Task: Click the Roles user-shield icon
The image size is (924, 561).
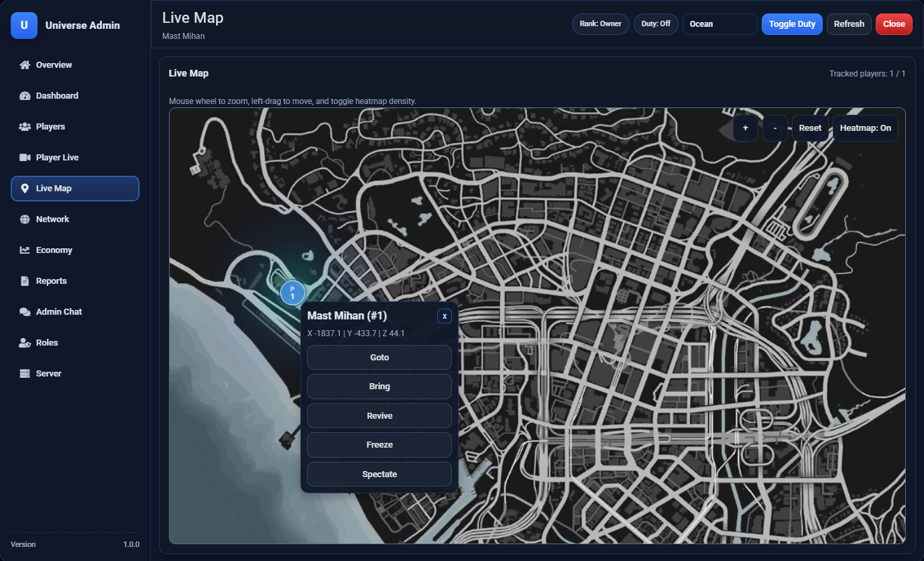Action: [x=25, y=343]
